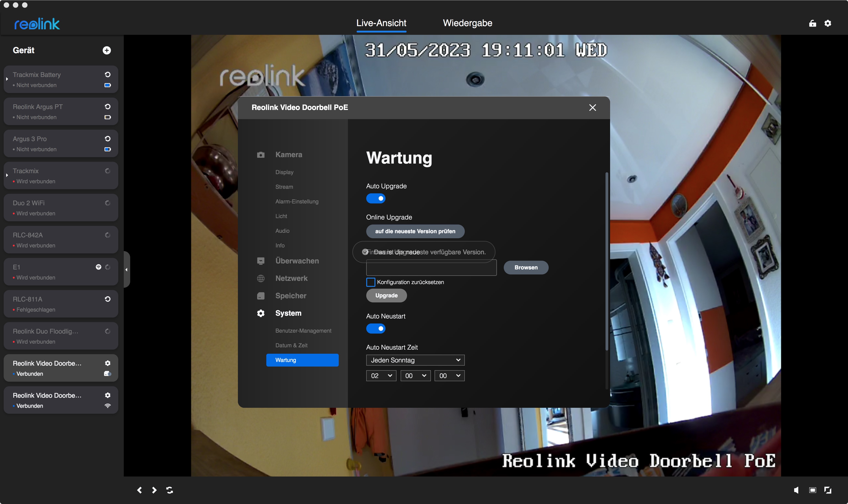Open the Netzwerk settings section
The image size is (848, 504).
[291, 278]
